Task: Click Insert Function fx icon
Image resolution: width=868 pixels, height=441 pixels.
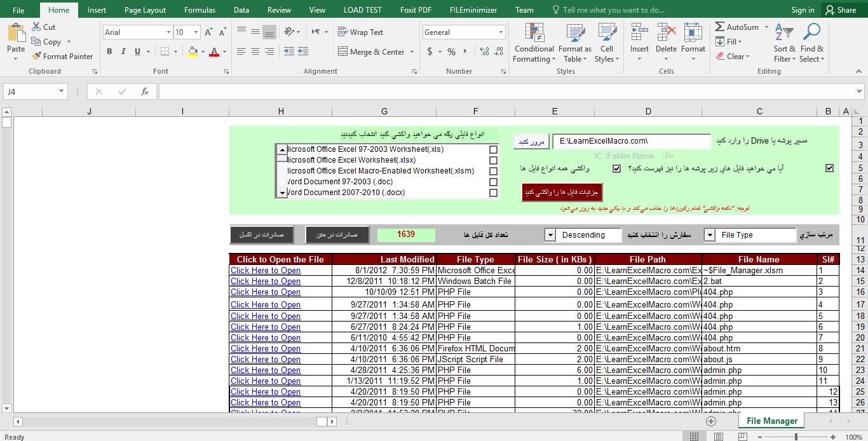Action: (145, 92)
